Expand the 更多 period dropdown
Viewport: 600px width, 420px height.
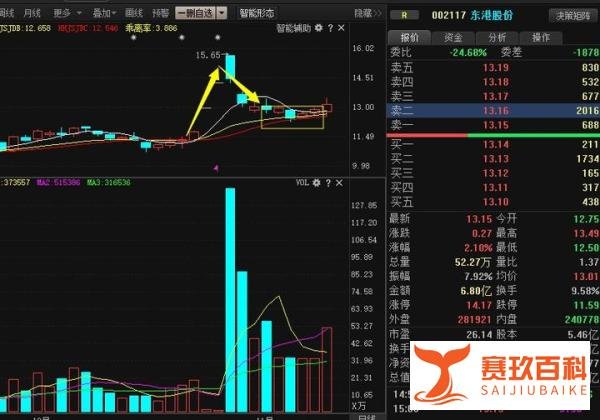[67, 13]
